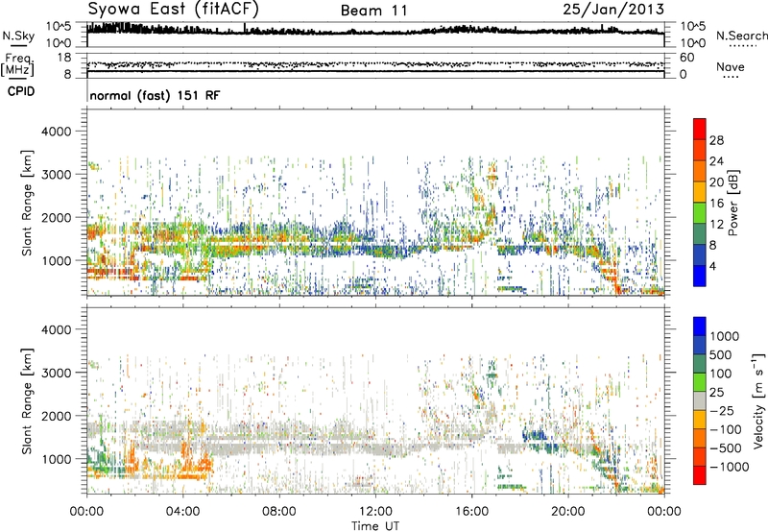Click the '08:00' time axis label
Image resolution: width=768 pixels, height=532 pixels.
279,512
